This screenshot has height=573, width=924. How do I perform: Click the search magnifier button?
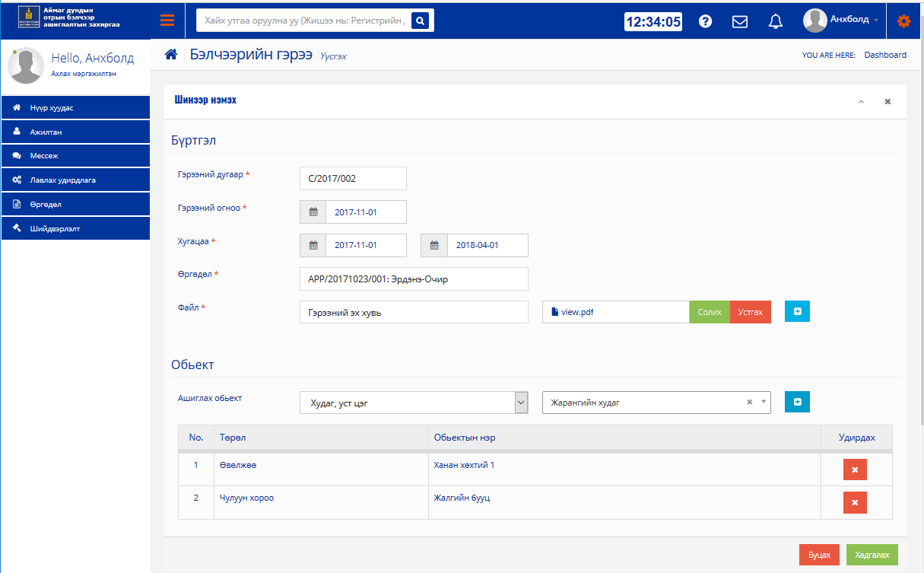point(421,21)
